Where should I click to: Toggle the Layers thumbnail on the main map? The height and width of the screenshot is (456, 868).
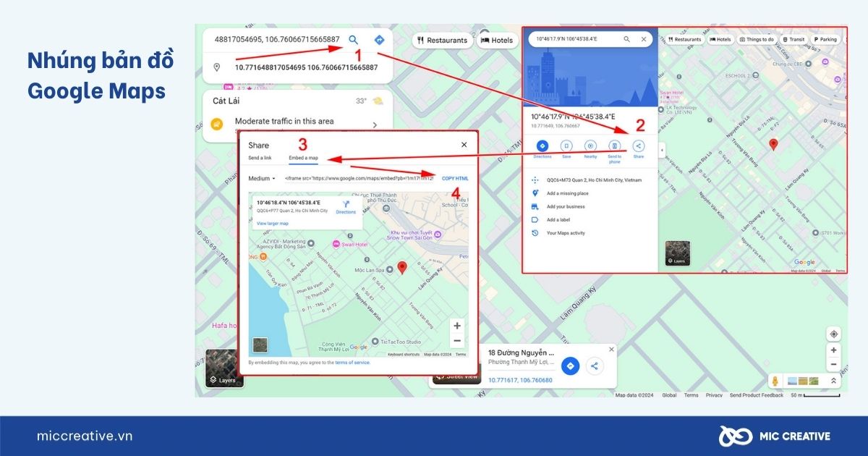pos(224,368)
